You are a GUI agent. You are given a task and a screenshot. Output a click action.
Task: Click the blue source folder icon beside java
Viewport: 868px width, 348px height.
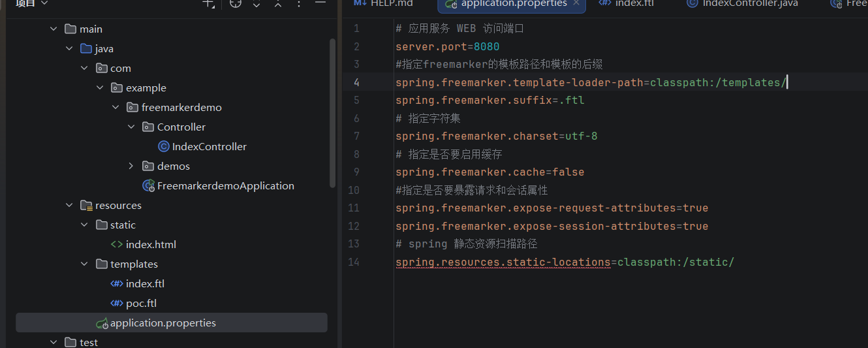[x=86, y=48]
